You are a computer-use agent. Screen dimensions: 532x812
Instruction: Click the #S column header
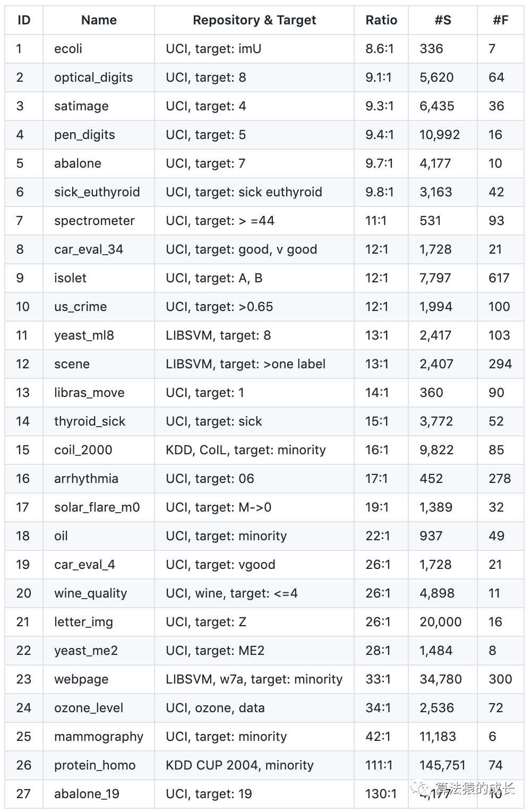pyautogui.click(x=443, y=20)
